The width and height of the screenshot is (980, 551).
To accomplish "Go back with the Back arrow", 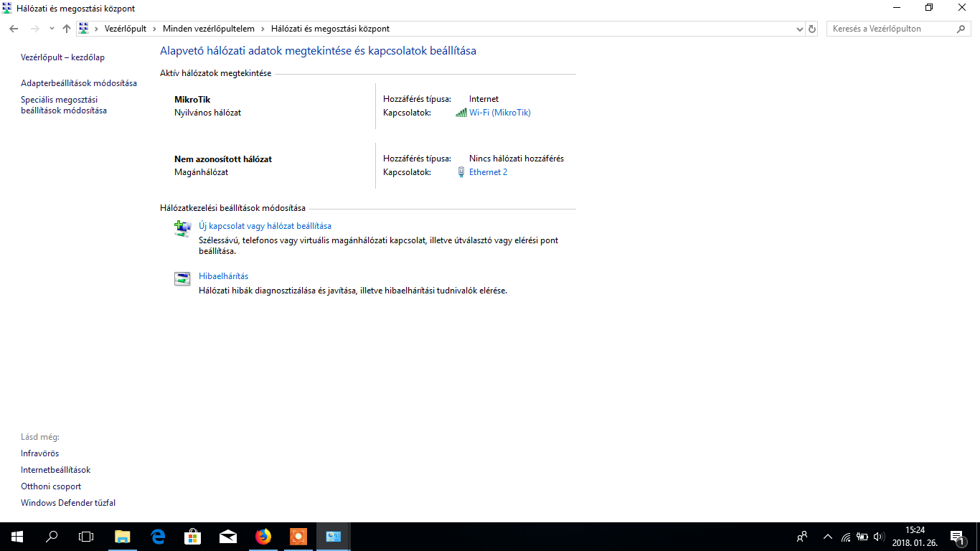I will click(14, 29).
